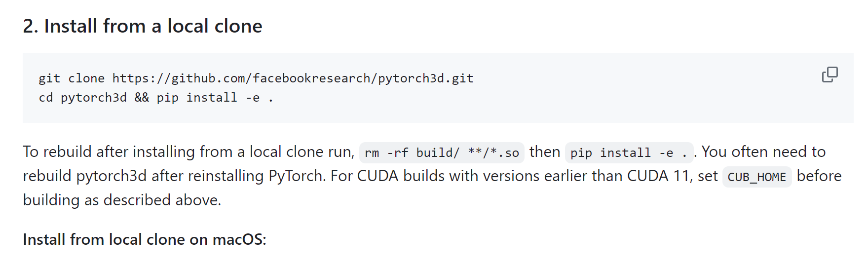Click the github.com pytorch3d.git URL in code
Image resolution: width=868 pixels, height=265 pixels.
point(293,78)
